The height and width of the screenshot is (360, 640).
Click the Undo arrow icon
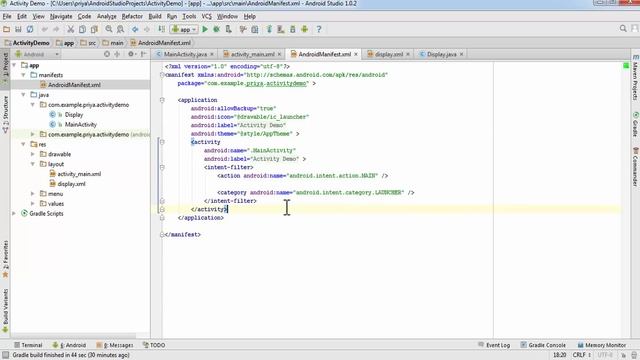[44, 29]
